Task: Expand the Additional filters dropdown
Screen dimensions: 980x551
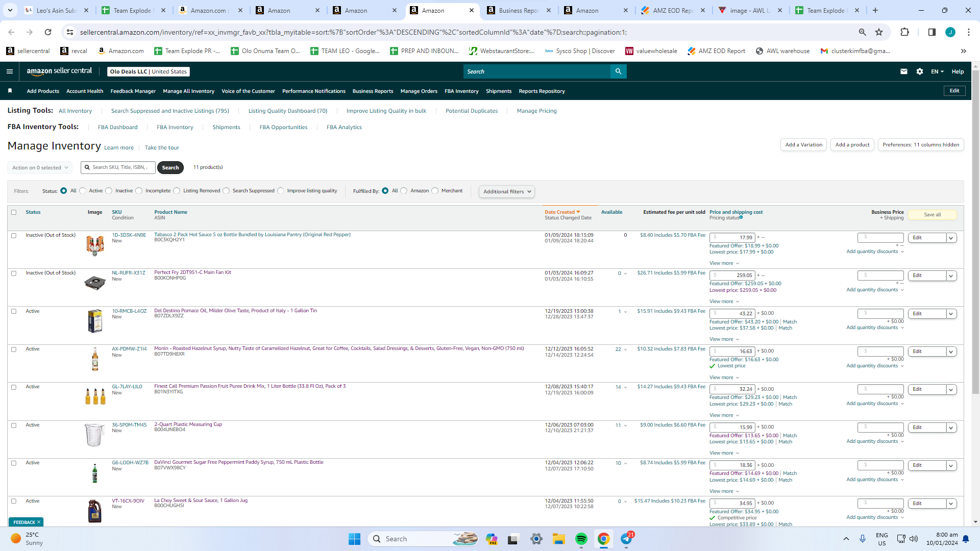Action: [507, 191]
